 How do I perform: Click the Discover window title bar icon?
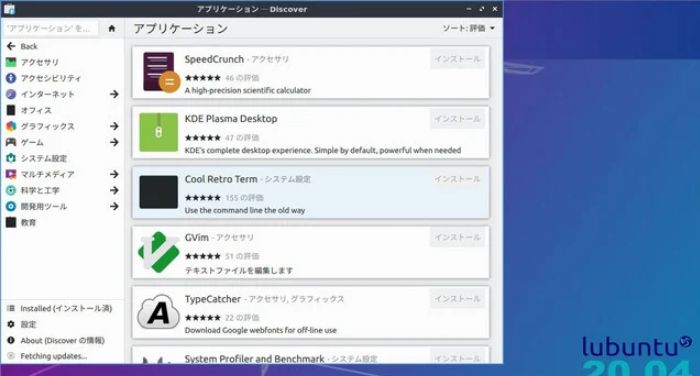click(x=9, y=9)
